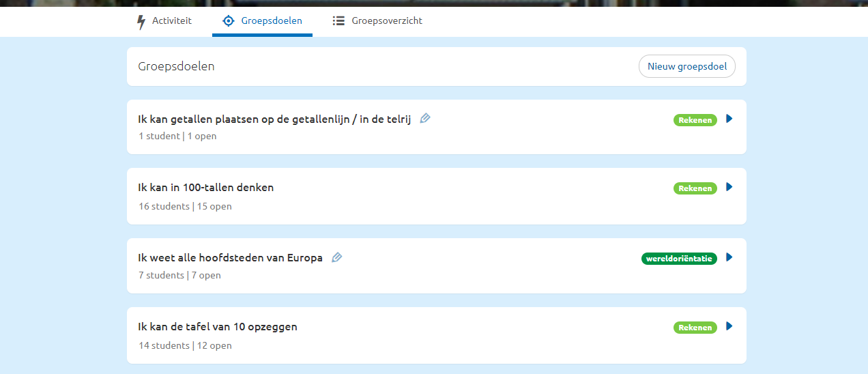The image size is (868, 374).
Task: Switch to the Activiteit tab
Action: pos(164,21)
